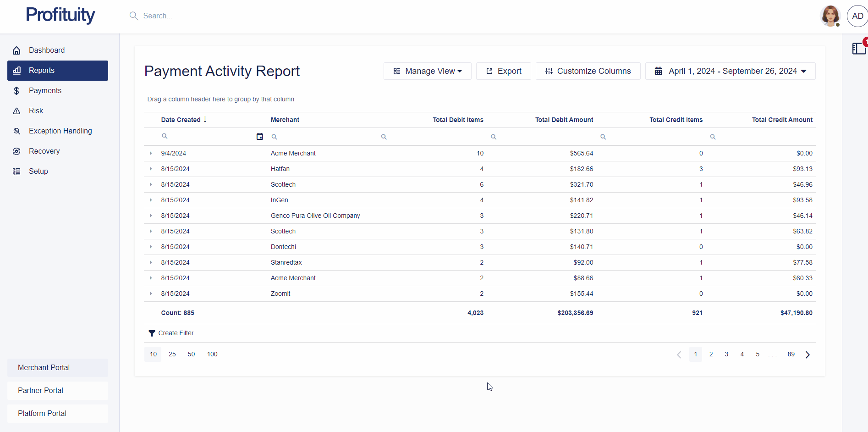The height and width of the screenshot is (432, 868).
Task: Expand the 9/4/2024 Acme Merchant row
Action: [151, 153]
